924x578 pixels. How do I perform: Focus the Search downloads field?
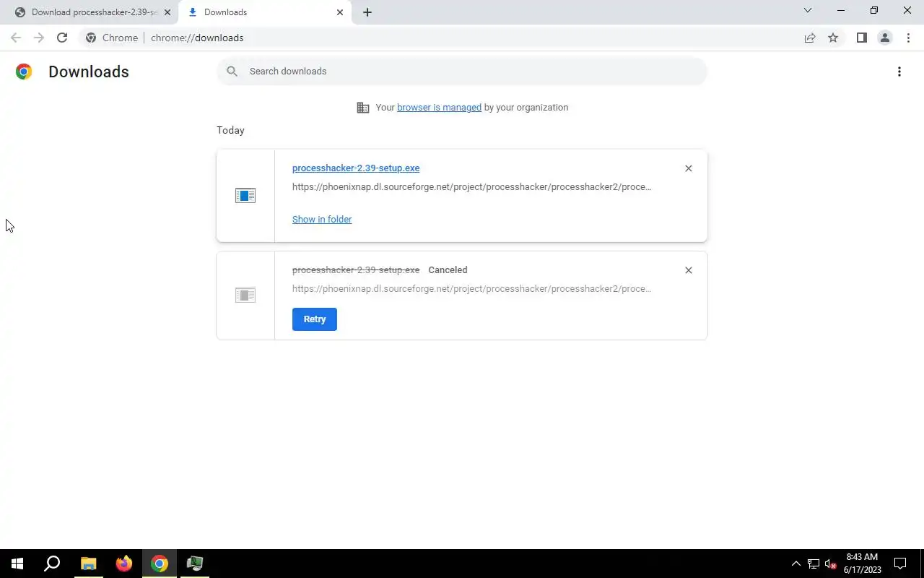(x=462, y=71)
